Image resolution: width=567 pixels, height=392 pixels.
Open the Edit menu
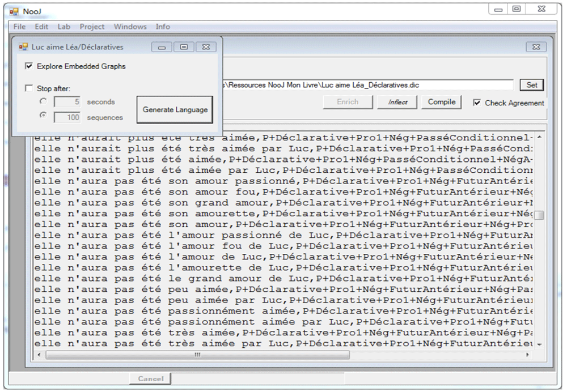(x=41, y=27)
